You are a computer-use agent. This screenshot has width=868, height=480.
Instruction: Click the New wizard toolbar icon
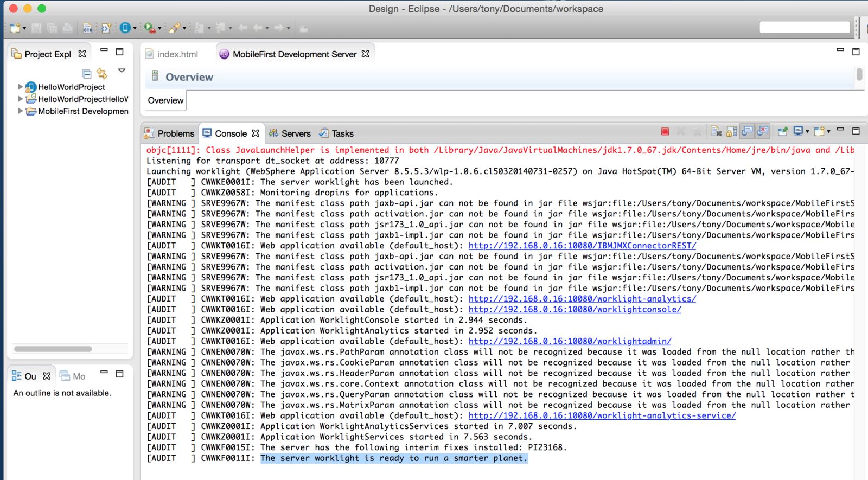point(15,28)
